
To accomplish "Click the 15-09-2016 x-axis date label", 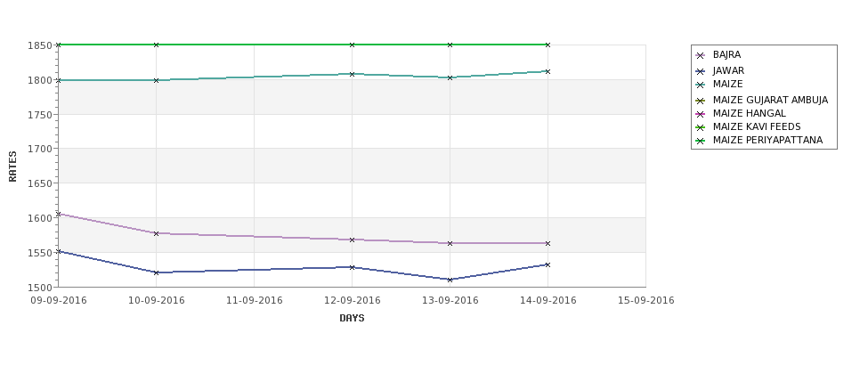I will 646,301.
